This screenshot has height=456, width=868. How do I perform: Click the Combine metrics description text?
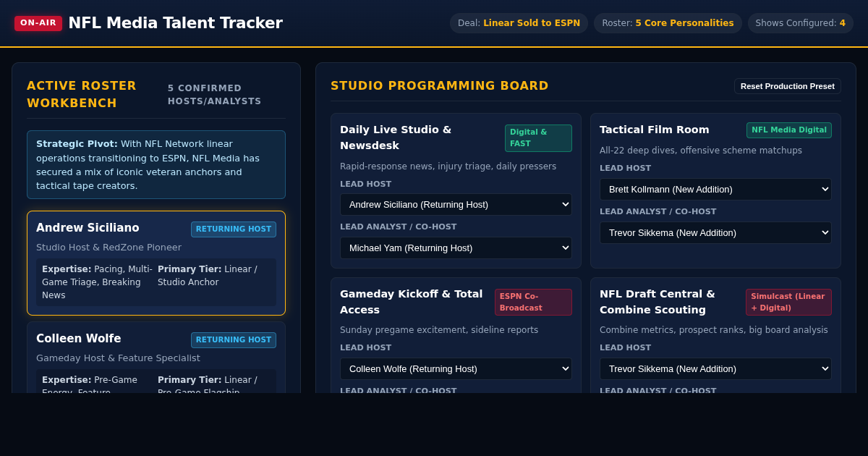click(714, 330)
